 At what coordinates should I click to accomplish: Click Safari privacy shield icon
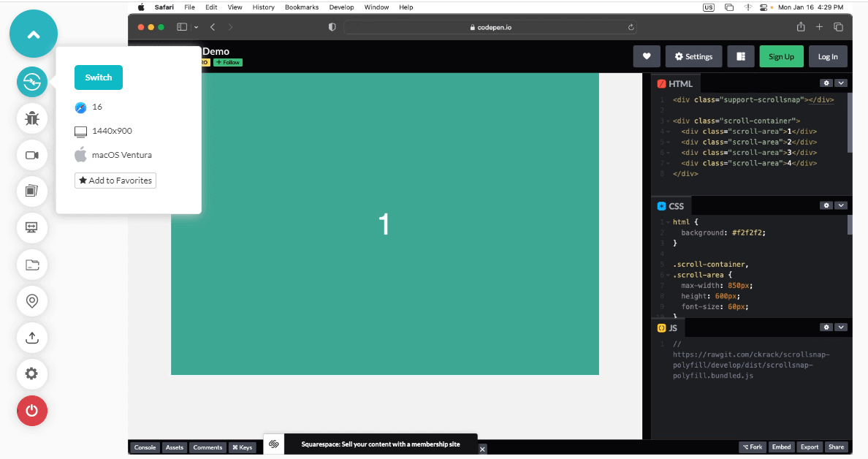click(332, 27)
